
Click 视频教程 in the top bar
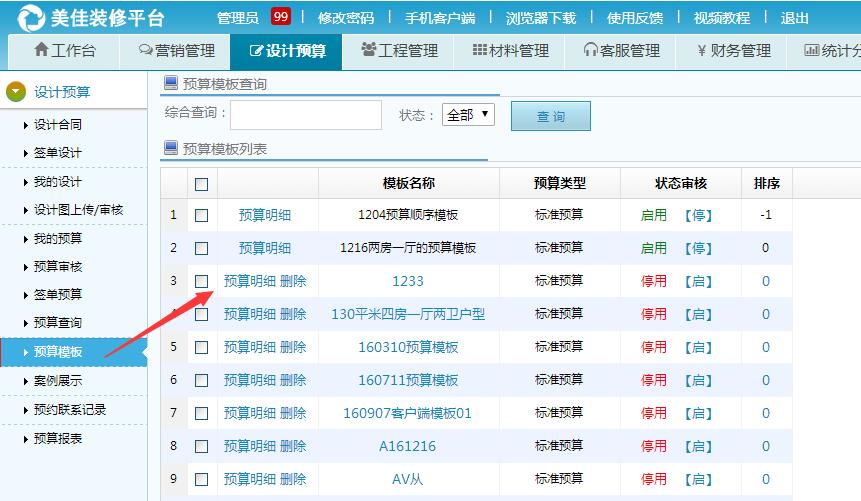[x=721, y=18]
